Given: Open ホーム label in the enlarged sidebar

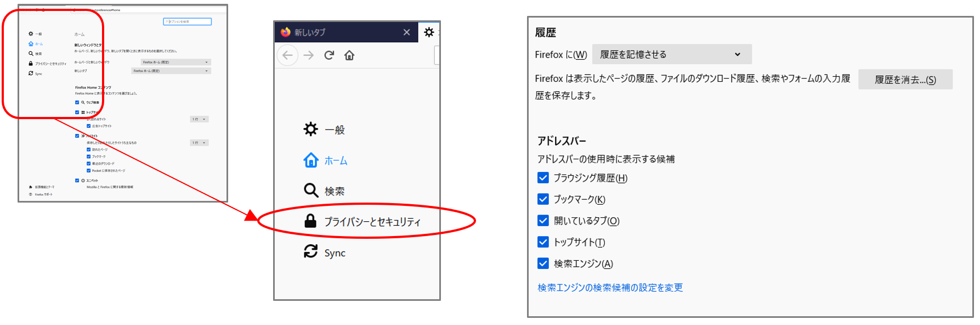Looking at the screenshot, I should [x=336, y=161].
